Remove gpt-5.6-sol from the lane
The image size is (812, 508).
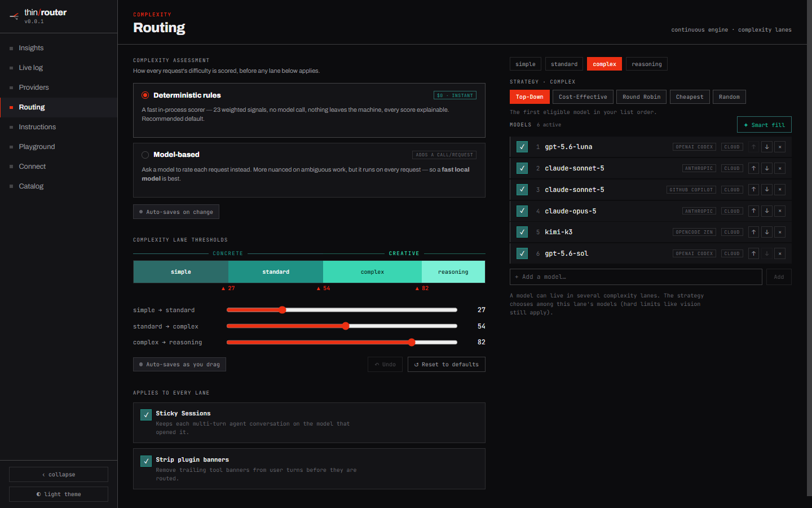tap(780, 253)
